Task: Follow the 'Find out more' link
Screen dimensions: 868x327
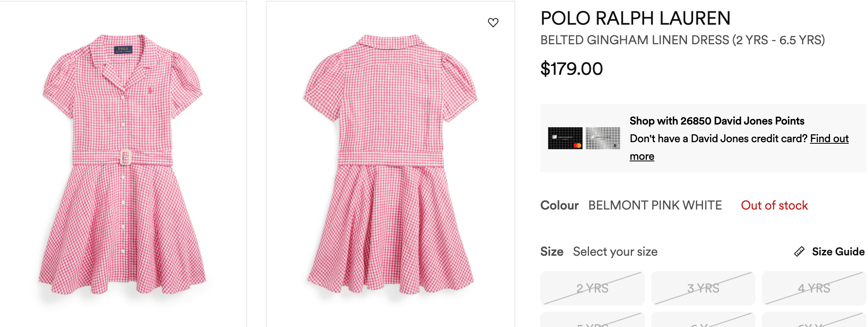Action: (829, 139)
